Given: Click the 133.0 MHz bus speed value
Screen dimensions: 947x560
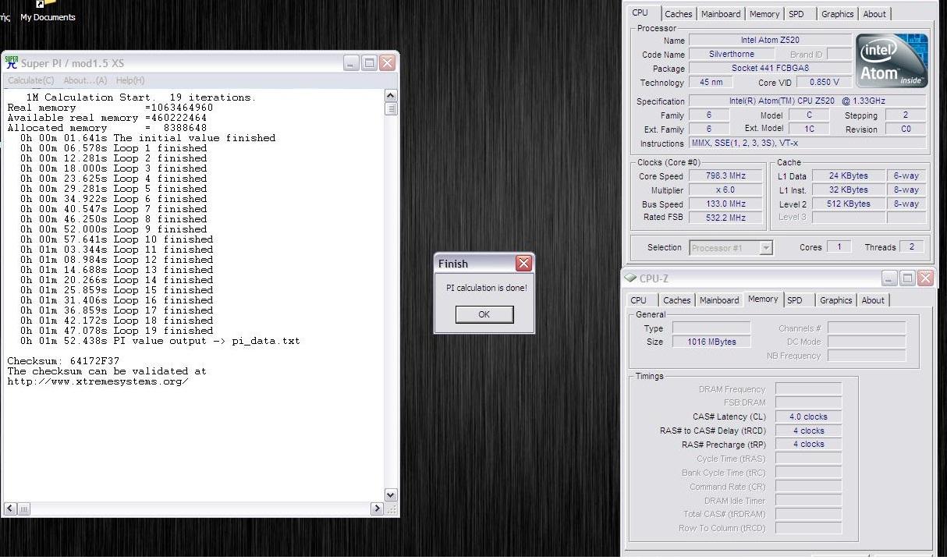Looking at the screenshot, I should pos(725,204).
